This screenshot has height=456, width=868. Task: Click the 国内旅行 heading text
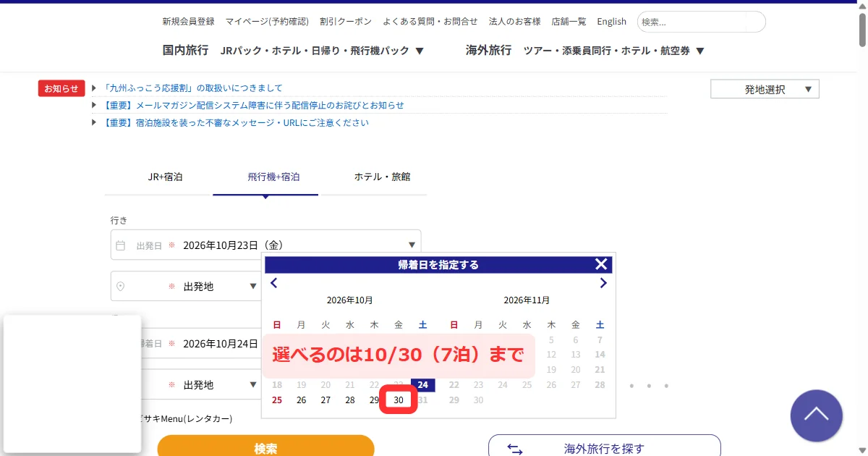click(185, 50)
